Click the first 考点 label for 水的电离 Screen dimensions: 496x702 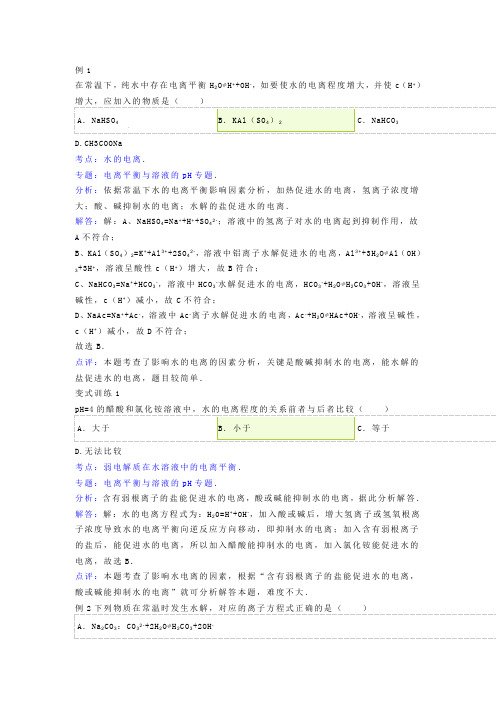point(85,159)
